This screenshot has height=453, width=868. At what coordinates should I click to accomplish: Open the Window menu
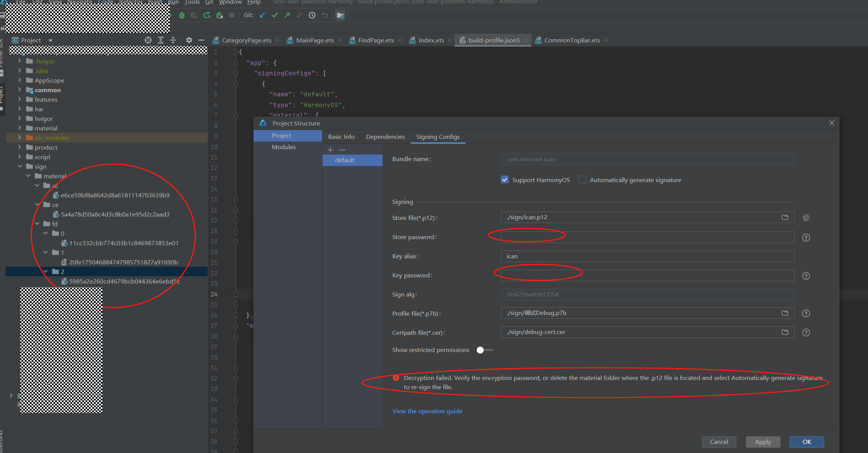tap(230, 2)
